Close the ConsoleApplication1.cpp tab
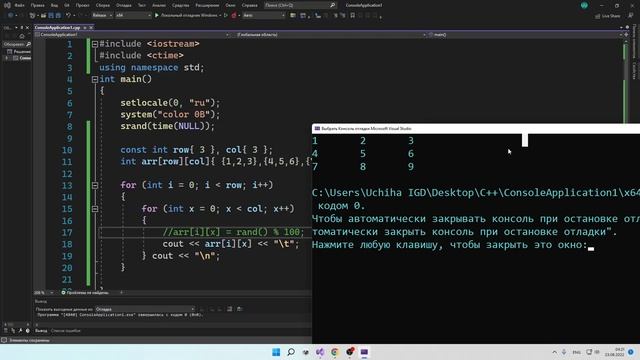 pos(91,27)
